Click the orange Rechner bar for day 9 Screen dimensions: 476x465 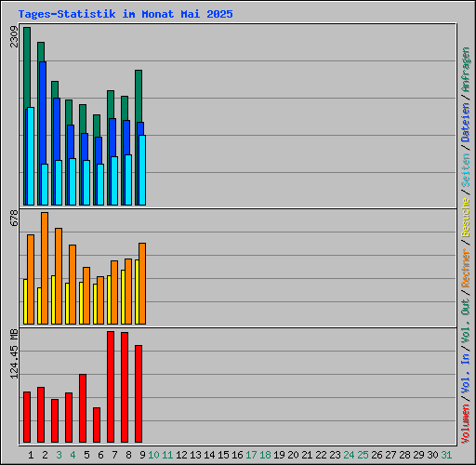(x=142, y=284)
